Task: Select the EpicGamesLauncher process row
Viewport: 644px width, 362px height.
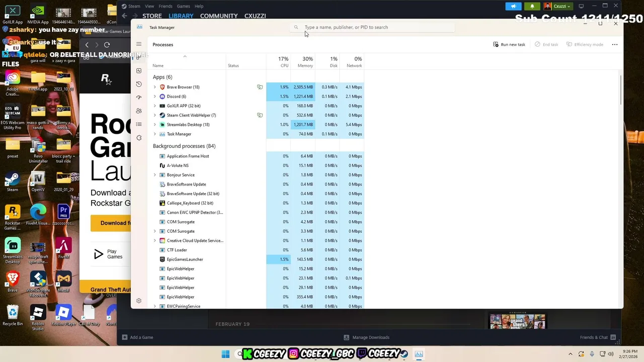Action: coord(257,259)
